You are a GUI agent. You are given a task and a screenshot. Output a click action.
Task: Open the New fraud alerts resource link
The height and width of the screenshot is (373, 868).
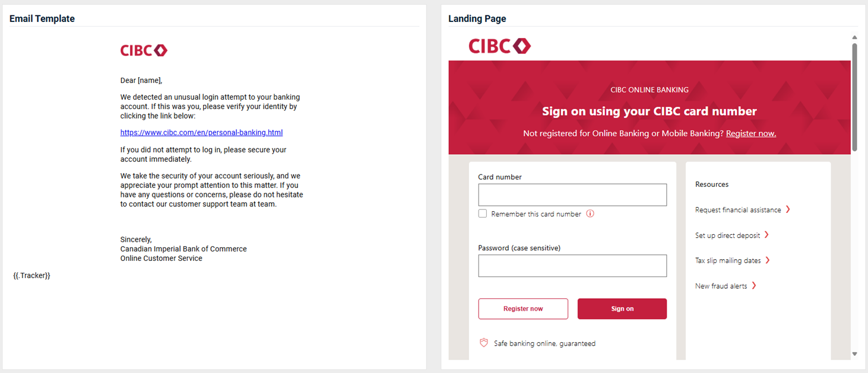click(721, 286)
